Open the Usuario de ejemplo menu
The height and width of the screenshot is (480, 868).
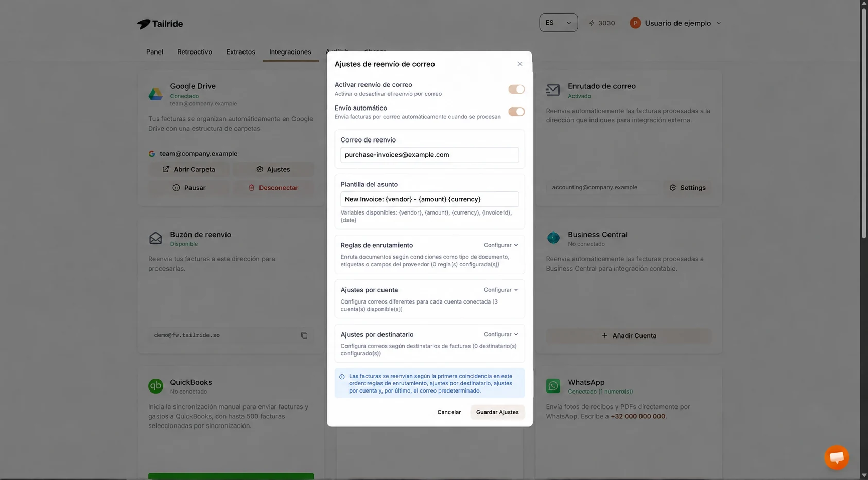point(675,23)
